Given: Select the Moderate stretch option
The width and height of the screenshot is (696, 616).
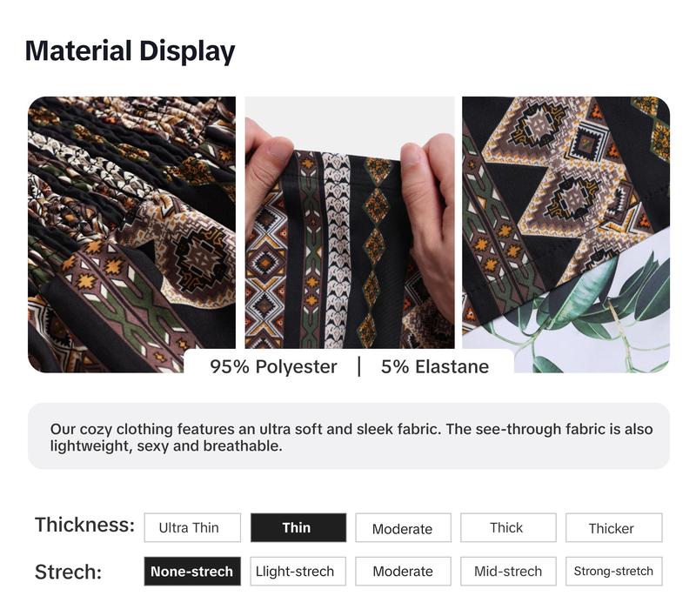Looking at the screenshot, I should click(403, 571).
